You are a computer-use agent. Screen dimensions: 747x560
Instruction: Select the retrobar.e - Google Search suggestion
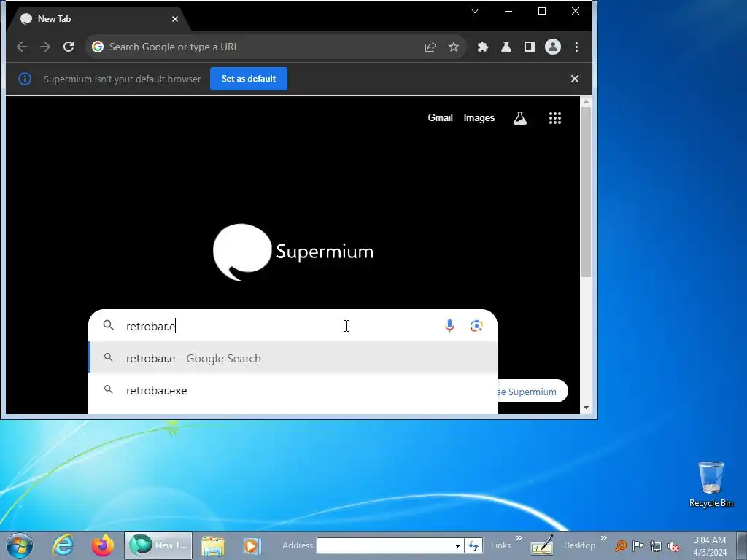pos(293,358)
